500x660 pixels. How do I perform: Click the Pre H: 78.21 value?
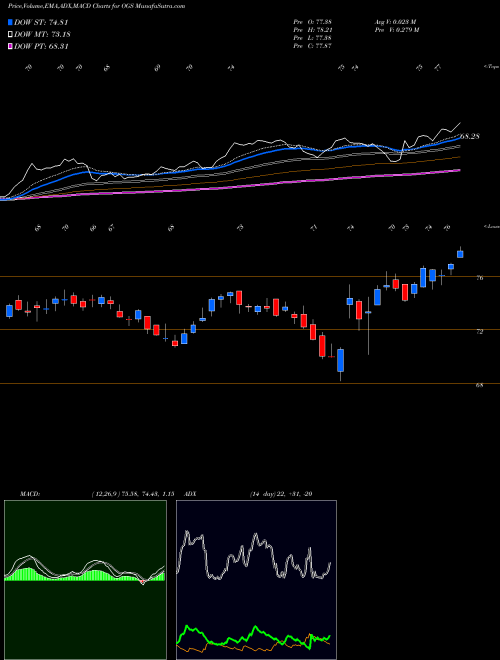pyautogui.click(x=313, y=30)
